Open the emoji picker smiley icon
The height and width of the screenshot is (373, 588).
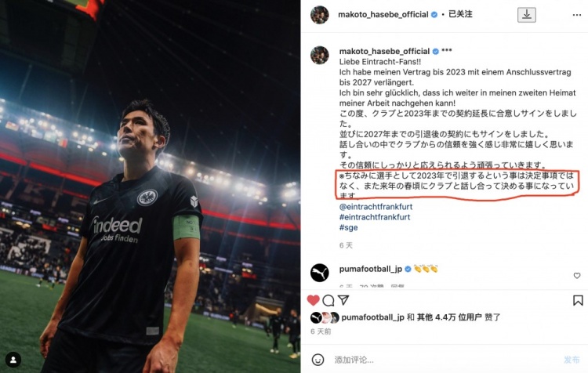click(318, 360)
